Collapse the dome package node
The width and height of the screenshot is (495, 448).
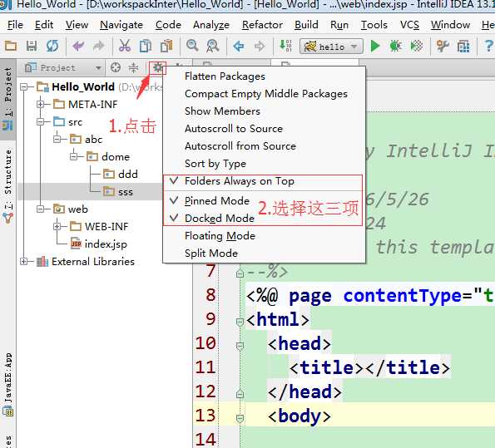click(73, 156)
